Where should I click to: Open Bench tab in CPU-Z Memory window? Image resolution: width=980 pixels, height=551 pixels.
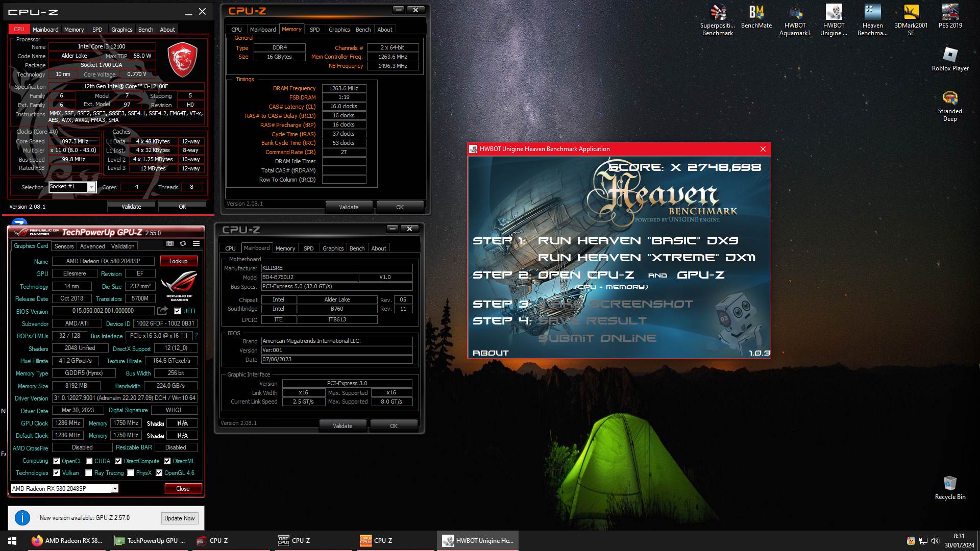[x=363, y=30]
